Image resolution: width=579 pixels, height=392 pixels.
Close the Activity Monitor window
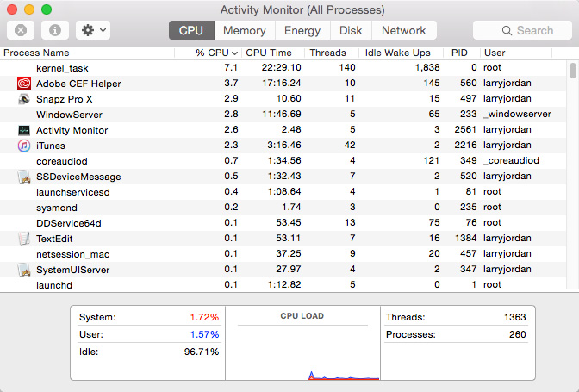point(12,9)
